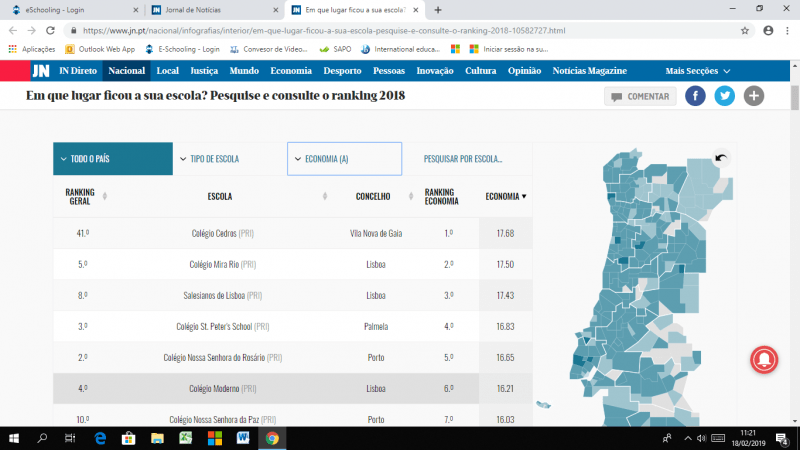Select the Colégio St. Peter's School row

[x=292, y=327]
